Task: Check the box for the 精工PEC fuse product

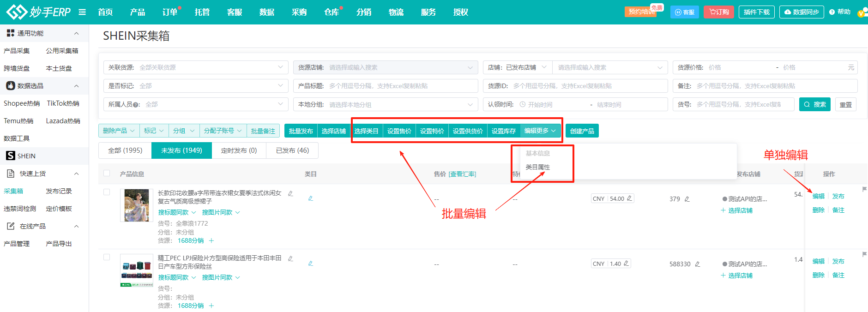Action: (x=107, y=257)
